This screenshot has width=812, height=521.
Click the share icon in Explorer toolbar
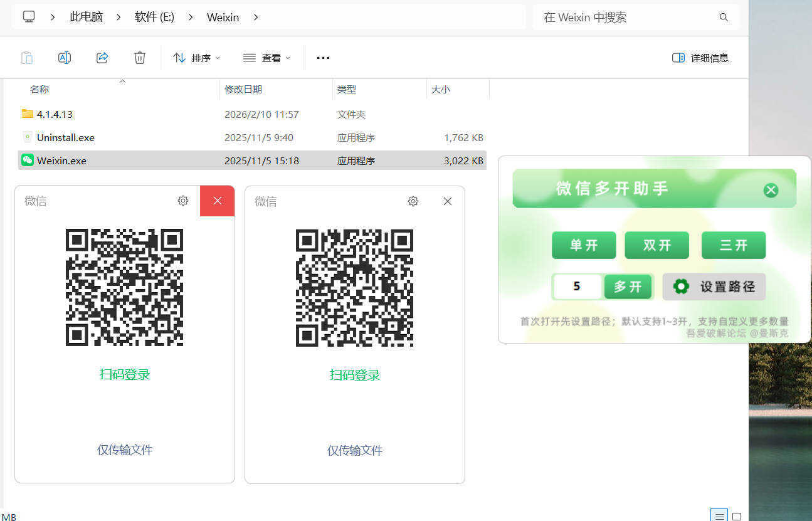tap(102, 58)
